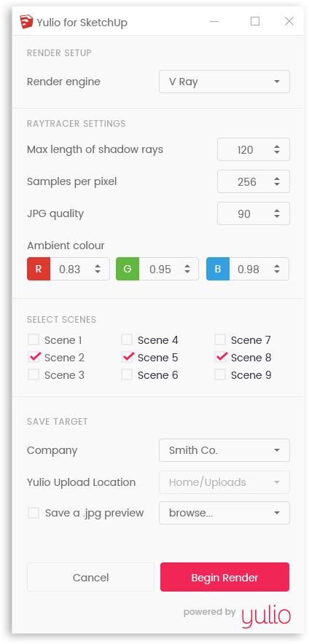Click the Samples per pixel stepper arrows

[278, 181]
